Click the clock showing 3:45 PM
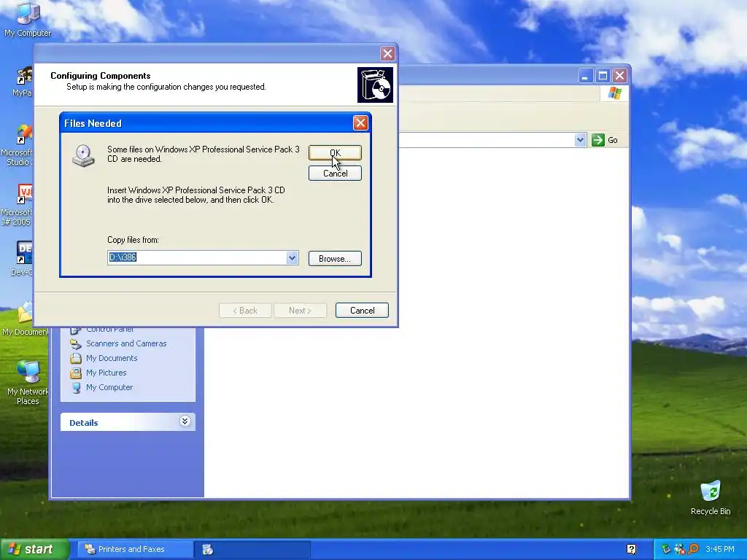 pyautogui.click(x=720, y=549)
